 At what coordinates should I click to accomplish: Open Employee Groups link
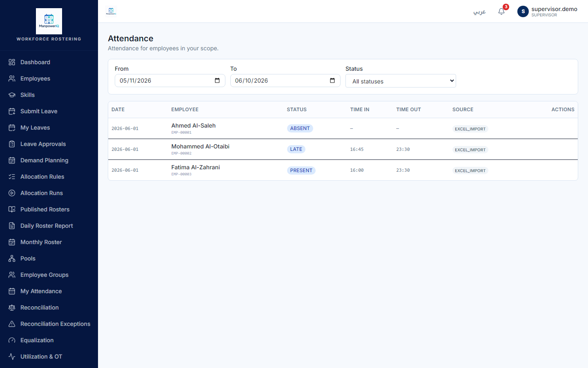click(x=49, y=275)
